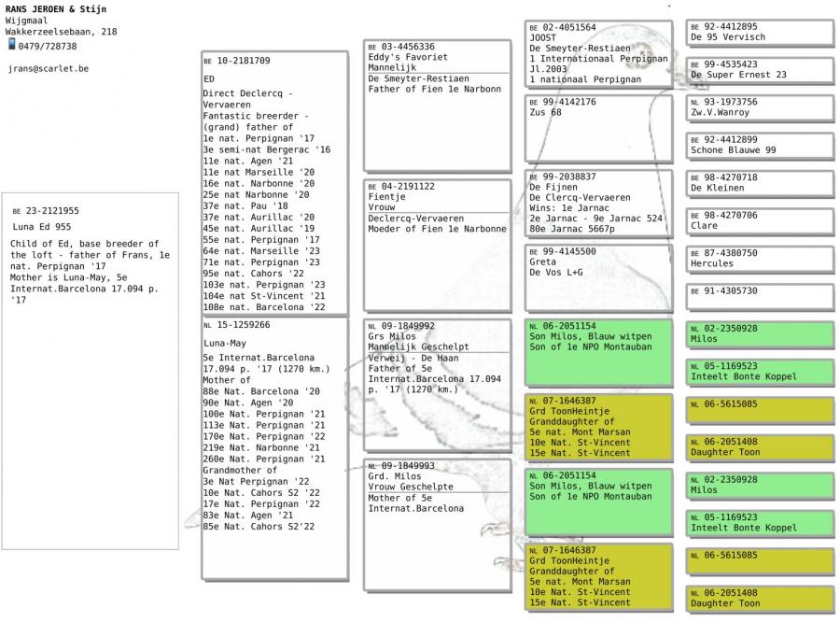
Task: Select the unnamed BE 91-4305730 box
Action: (760, 297)
